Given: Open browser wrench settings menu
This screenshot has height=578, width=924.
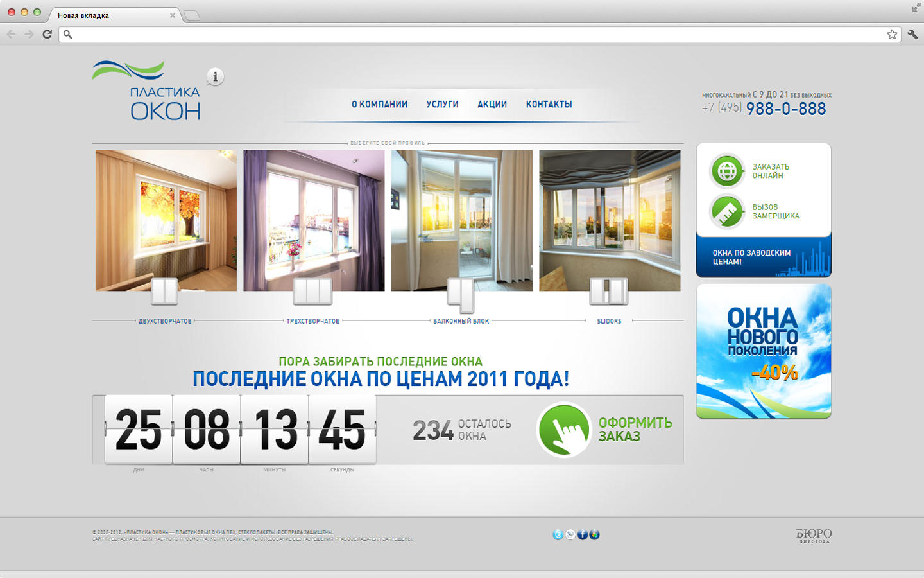Looking at the screenshot, I should (x=912, y=35).
